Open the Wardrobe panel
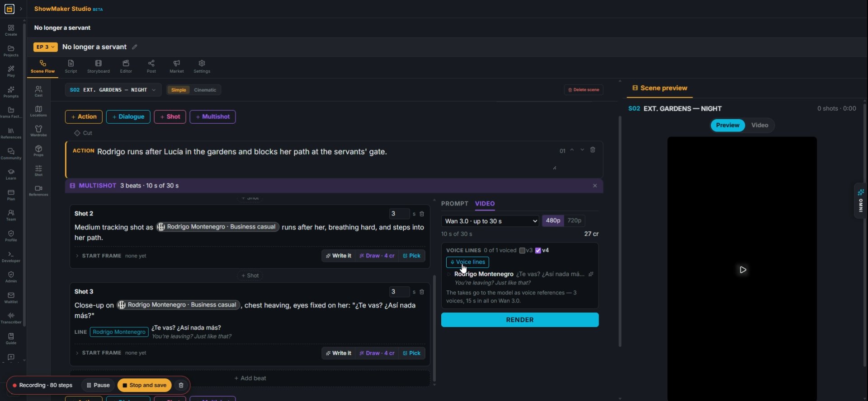The width and height of the screenshot is (868, 401). (38, 131)
